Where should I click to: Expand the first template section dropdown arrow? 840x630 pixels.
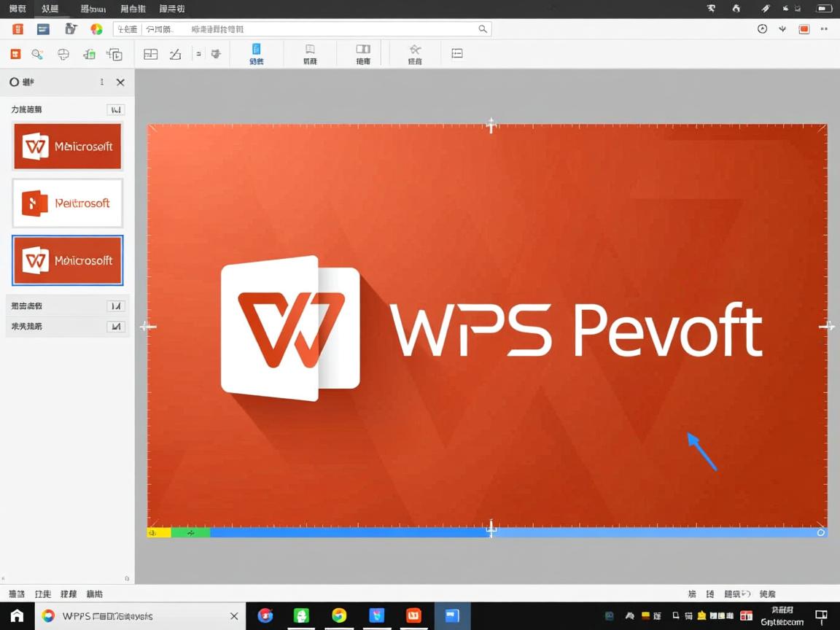[116, 109]
